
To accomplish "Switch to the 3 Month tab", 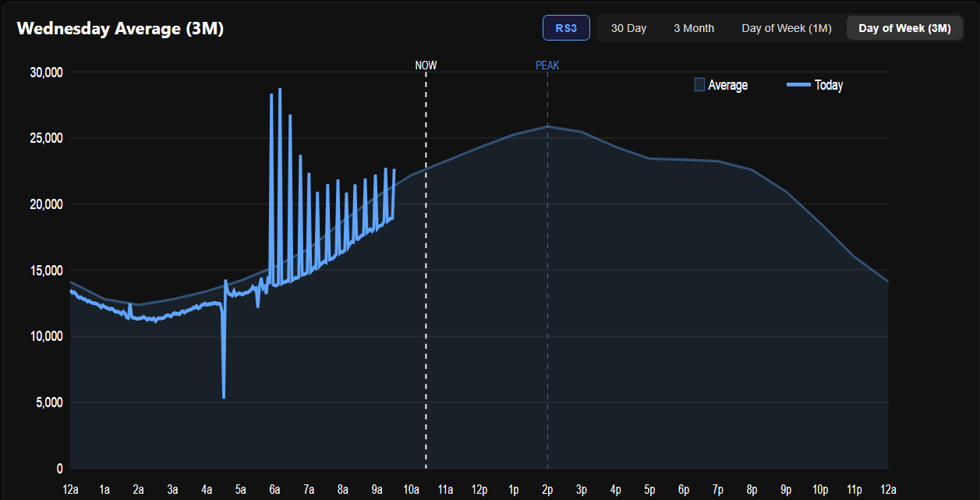I will pos(694,28).
